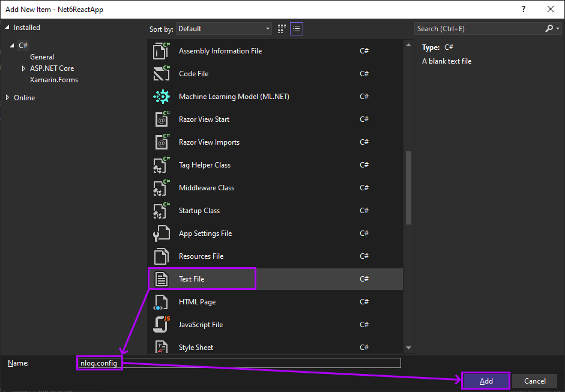Click the Code File template icon
Image resolution: width=565 pixels, height=392 pixels.
coord(161,73)
